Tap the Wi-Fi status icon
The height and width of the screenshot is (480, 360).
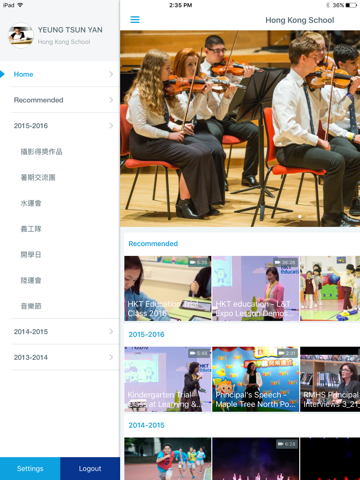click(20, 5)
